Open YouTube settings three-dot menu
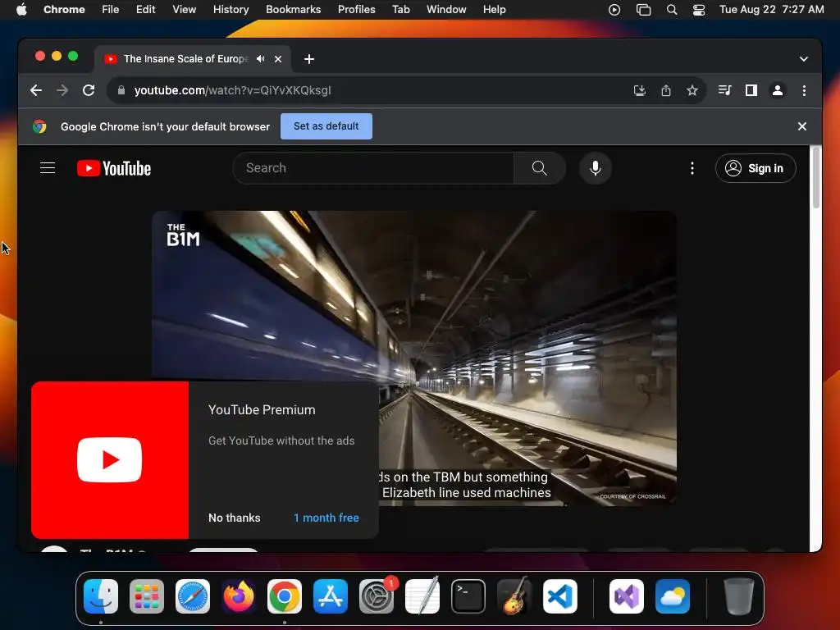 [692, 168]
